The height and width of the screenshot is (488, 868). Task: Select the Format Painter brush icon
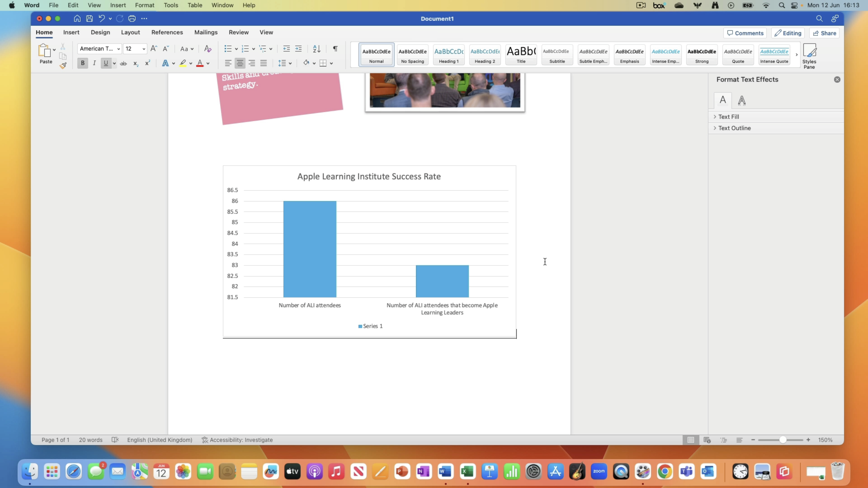point(63,66)
